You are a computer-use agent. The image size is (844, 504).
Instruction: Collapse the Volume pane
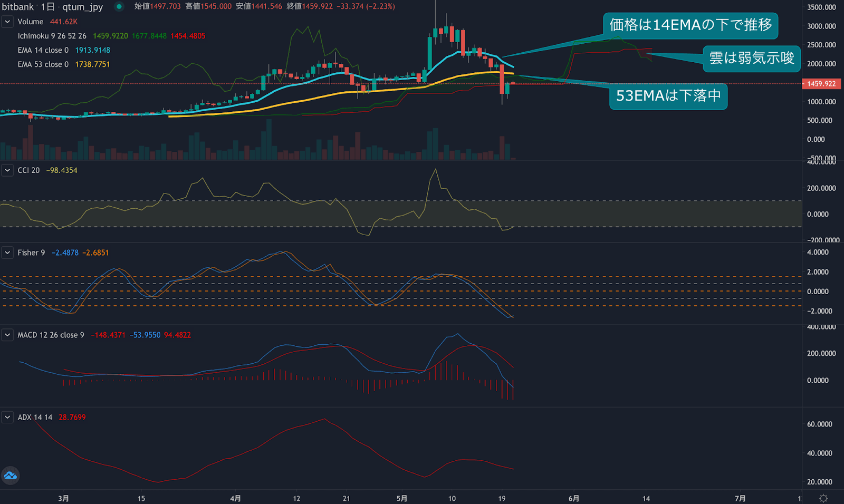click(x=7, y=22)
